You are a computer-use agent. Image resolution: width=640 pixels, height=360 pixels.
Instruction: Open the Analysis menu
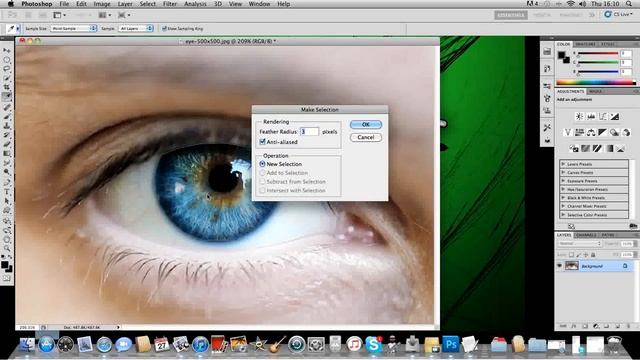click(195, 4)
